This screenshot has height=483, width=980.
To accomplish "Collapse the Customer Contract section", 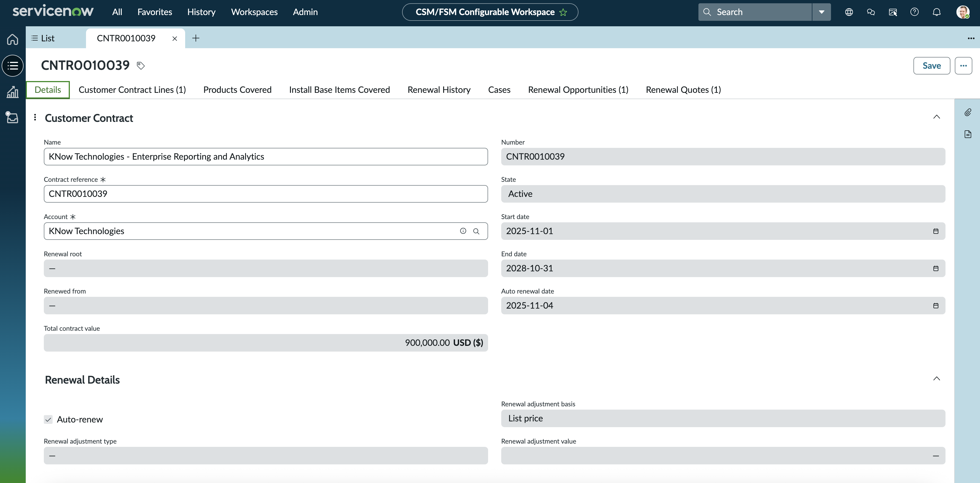I will pyautogui.click(x=936, y=117).
